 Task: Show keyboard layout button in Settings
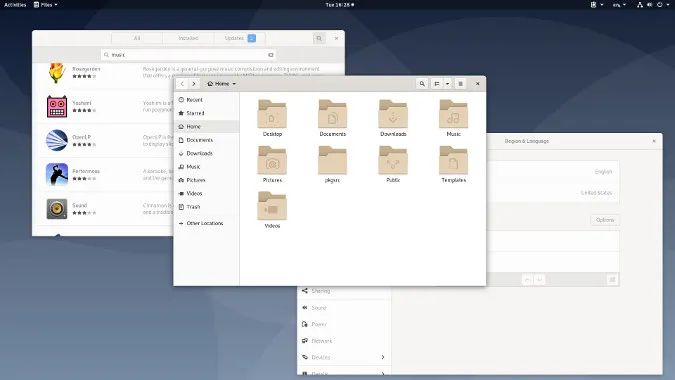[x=612, y=280]
